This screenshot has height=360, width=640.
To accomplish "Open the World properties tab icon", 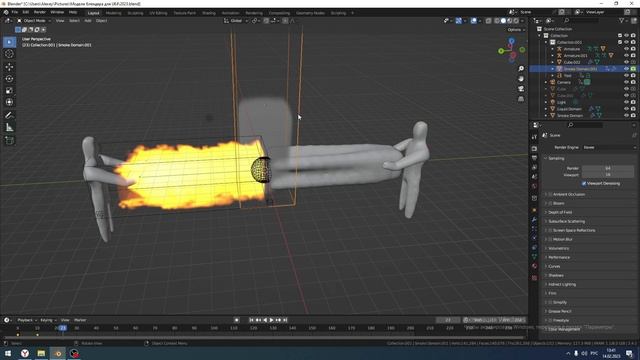I will point(534,186).
